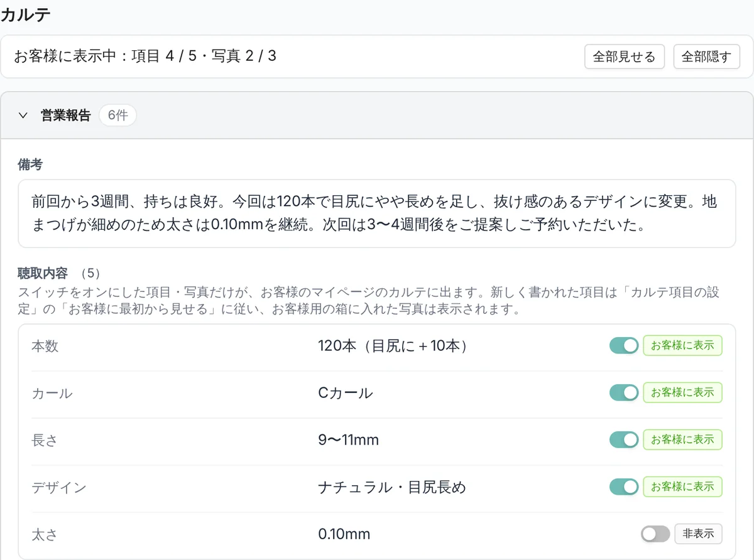Click the 6件 count badge
This screenshot has width=754, height=560.
pos(117,116)
